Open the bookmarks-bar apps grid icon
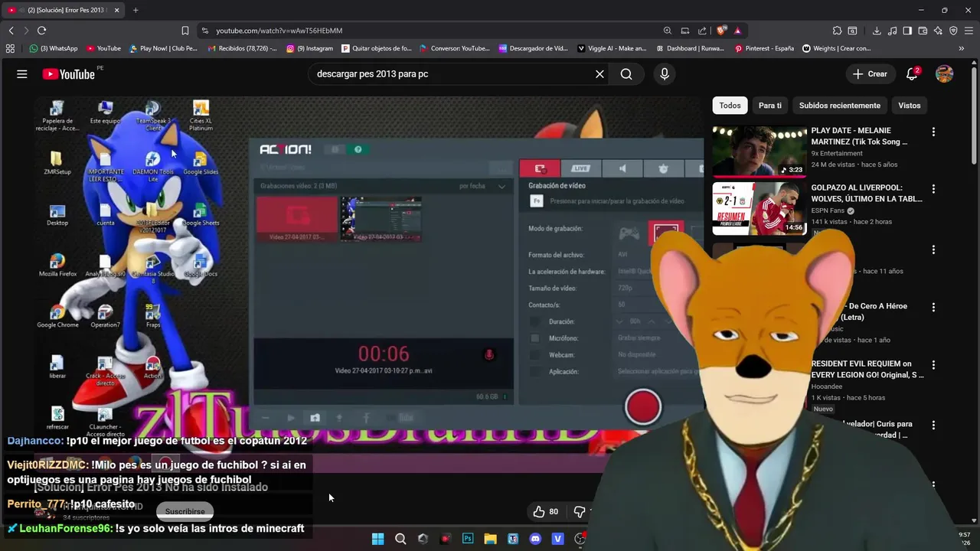Screen dimensions: 980x551 point(10,48)
